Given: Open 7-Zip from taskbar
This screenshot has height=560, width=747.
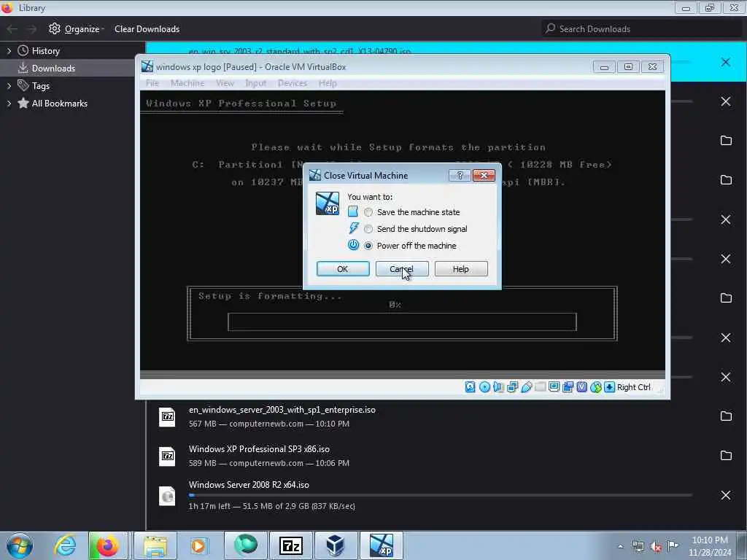Looking at the screenshot, I should [x=291, y=545].
